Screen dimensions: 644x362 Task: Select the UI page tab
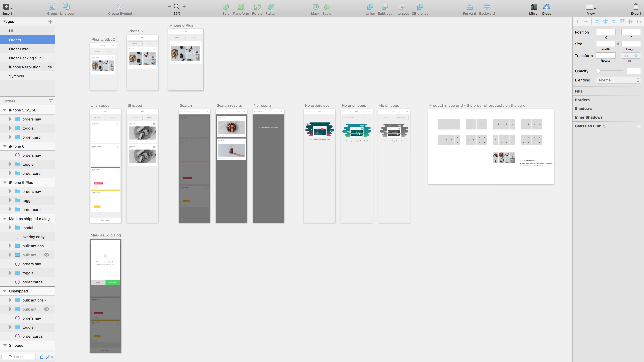[x=28, y=31]
